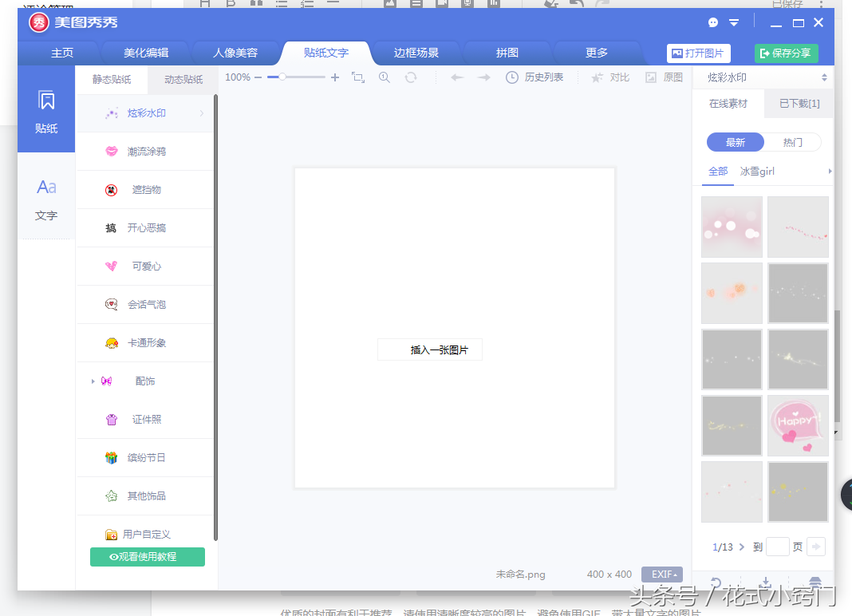
Task: Select the Happy heart sticker thumbnail
Action: pos(797,425)
